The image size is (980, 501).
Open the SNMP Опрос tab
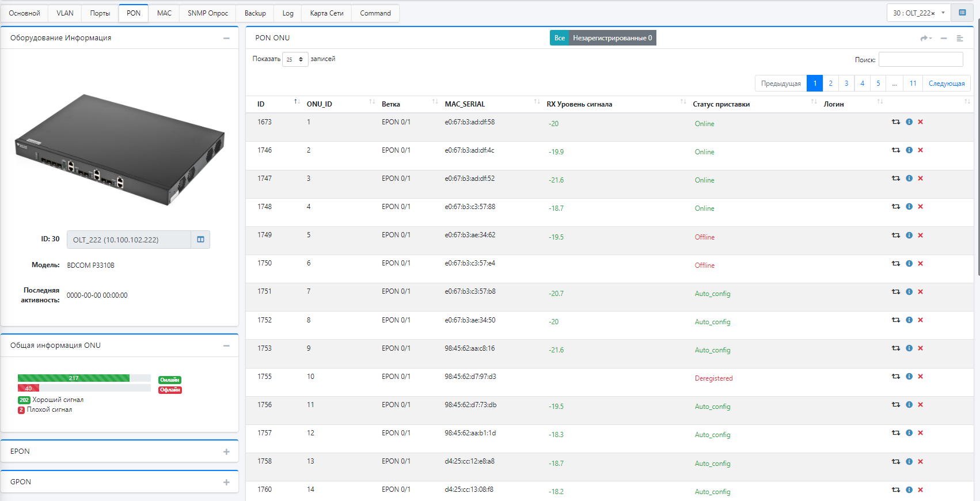[x=207, y=13]
